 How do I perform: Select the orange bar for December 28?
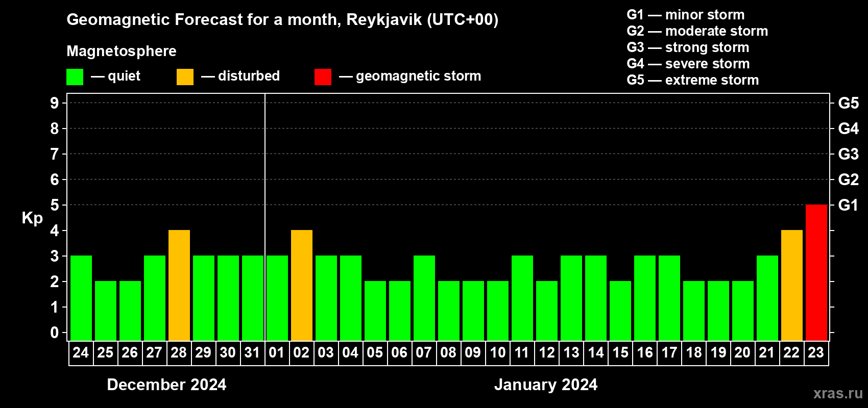(x=179, y=285)
